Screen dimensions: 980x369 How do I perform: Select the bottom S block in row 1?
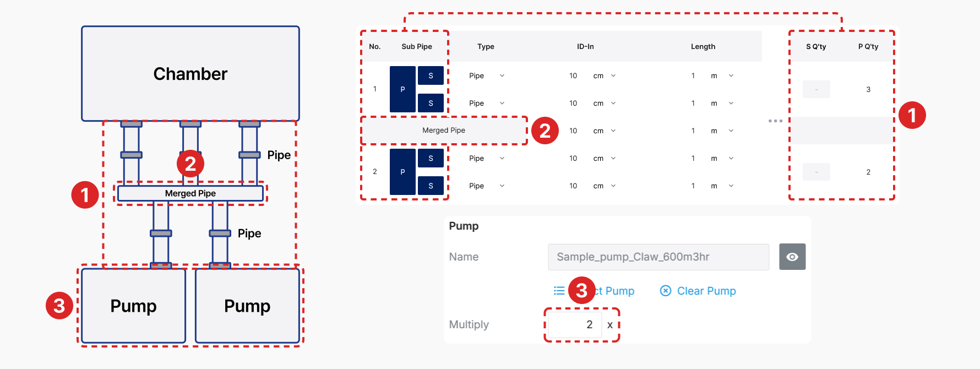click(x=431, y=103)
